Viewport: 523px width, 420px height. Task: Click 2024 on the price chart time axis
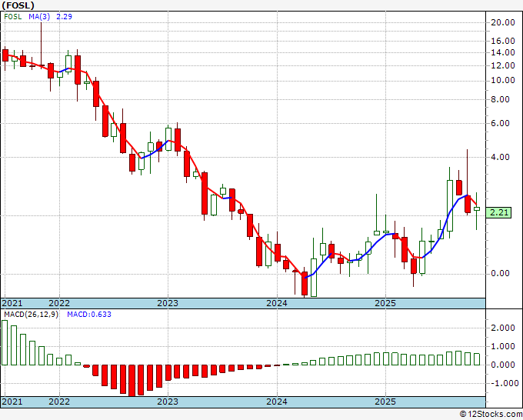[x=277, y=303]
